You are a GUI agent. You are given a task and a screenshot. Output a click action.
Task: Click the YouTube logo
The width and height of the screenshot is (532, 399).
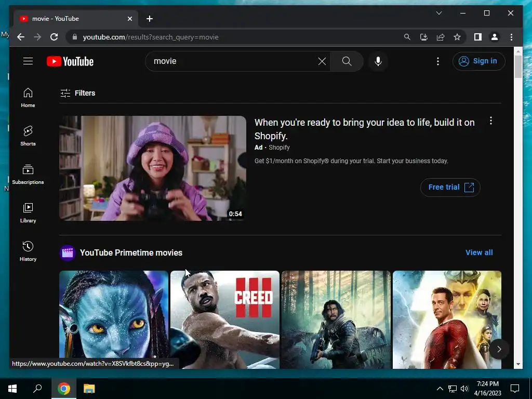click(x=70, y=61)
